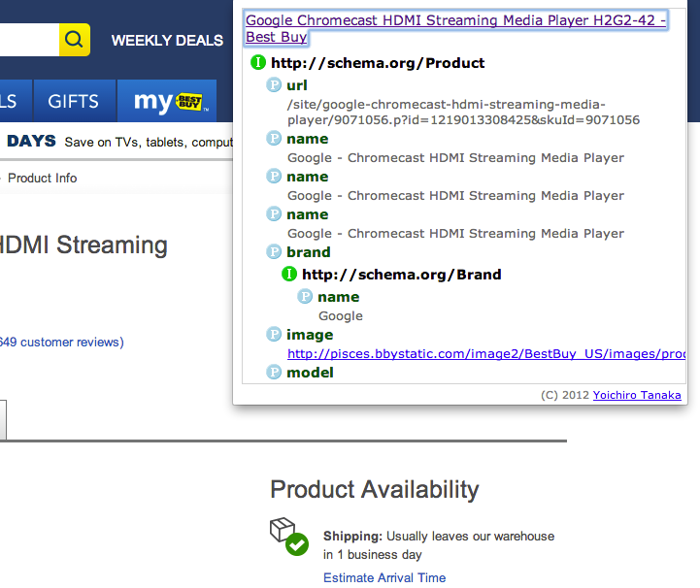The image size is (700, 588).
Task: Click the P icon beside model property
Action: (274, 372)
